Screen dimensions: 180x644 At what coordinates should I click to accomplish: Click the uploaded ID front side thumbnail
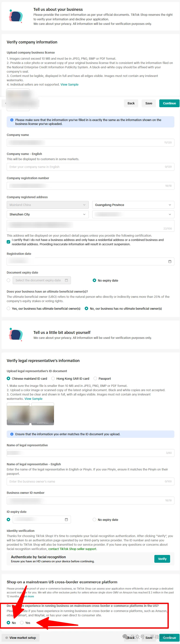click(x=18, y=414)
